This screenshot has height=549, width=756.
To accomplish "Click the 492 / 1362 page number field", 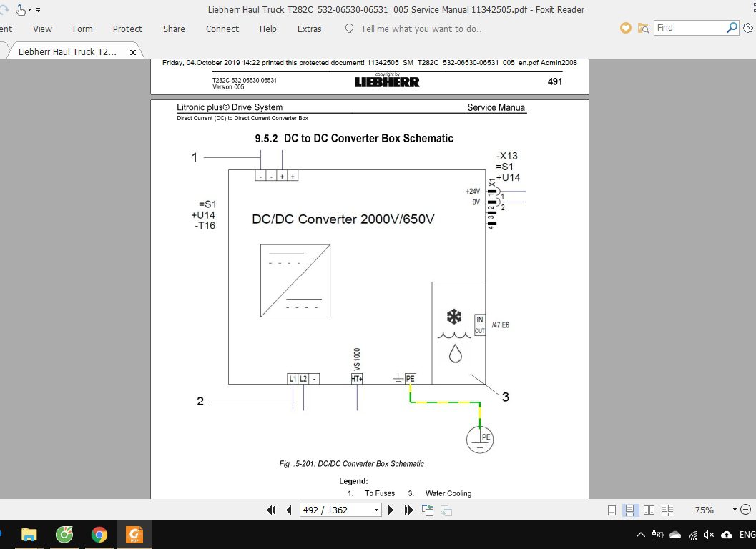I will 335,510.
